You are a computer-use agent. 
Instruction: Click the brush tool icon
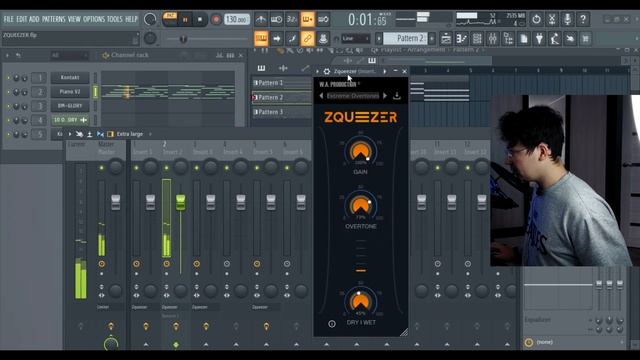tap(292, 39)
